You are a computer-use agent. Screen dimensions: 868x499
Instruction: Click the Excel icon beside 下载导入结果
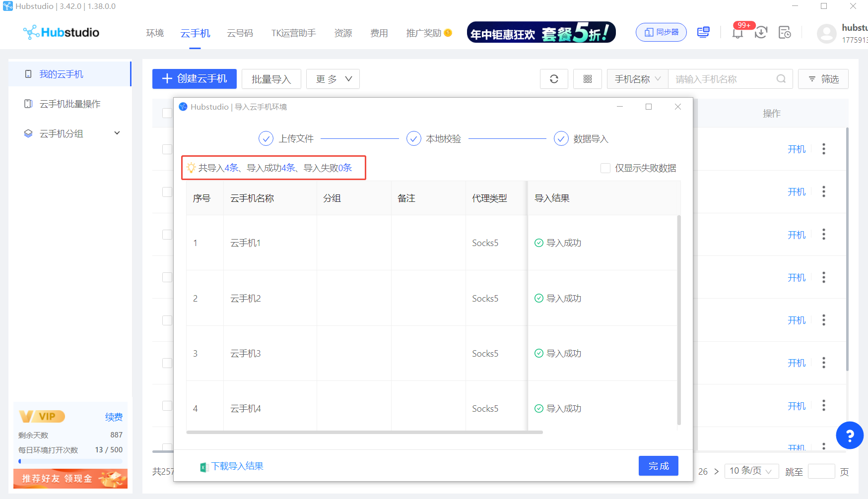(203, 467)
